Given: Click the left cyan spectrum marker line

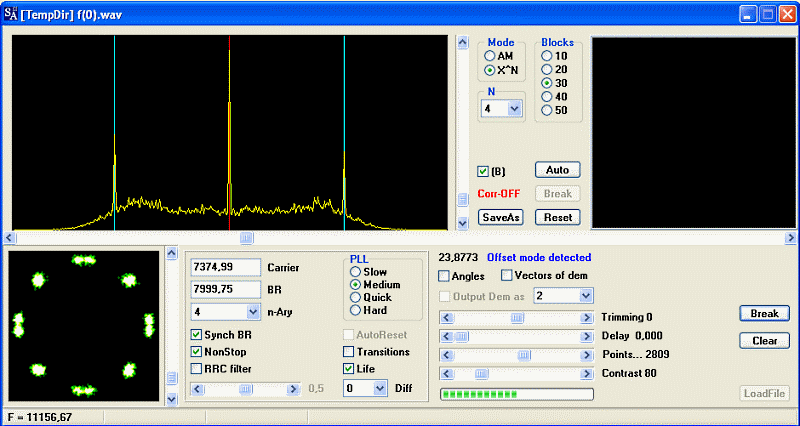Looking at the screenshot, I should (x=115, y=133).
